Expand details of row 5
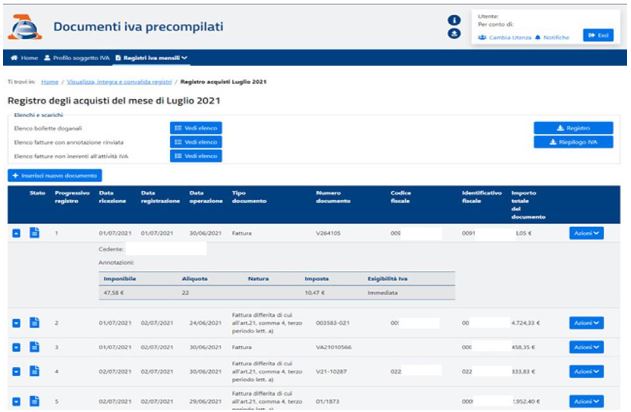The height and width of the screenshot is (412, 631). [x=16, y=401]
